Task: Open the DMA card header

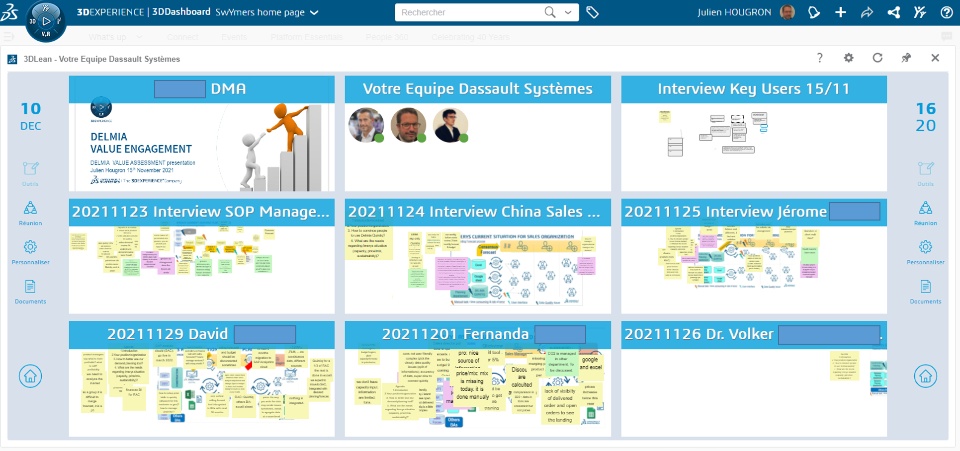Action: coord(201,89)
